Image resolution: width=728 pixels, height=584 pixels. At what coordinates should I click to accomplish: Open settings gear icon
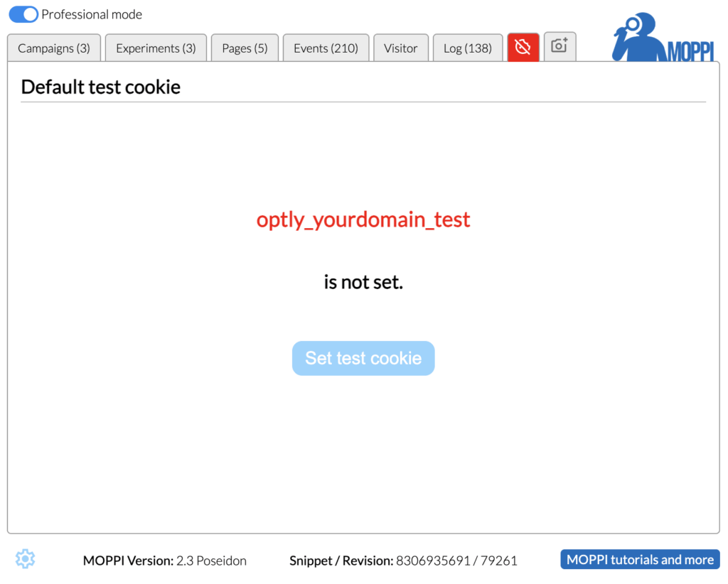click(x=25, y=559)
